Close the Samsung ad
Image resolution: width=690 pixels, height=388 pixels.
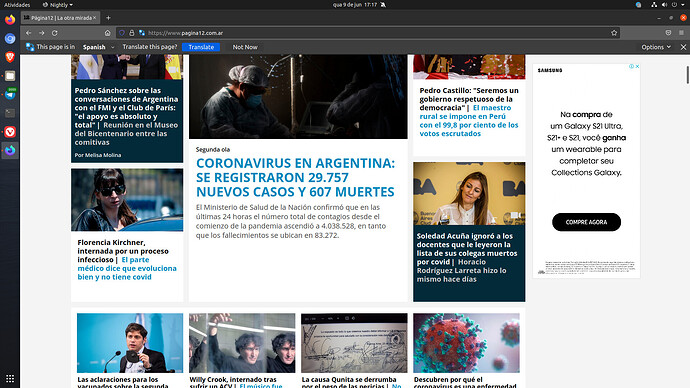pyautogui.click(x=637, y=66)
